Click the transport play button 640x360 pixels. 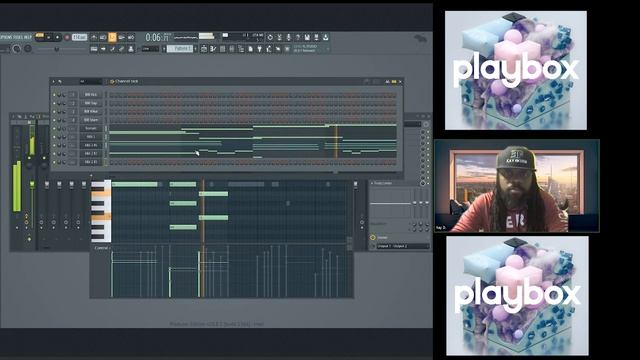(x=49, y=37)
